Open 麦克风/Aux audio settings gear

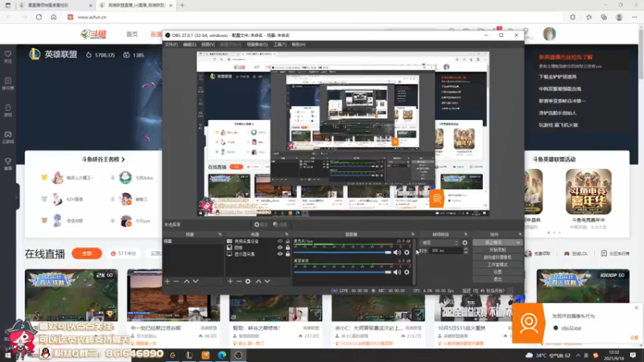[x=407, y=253]
